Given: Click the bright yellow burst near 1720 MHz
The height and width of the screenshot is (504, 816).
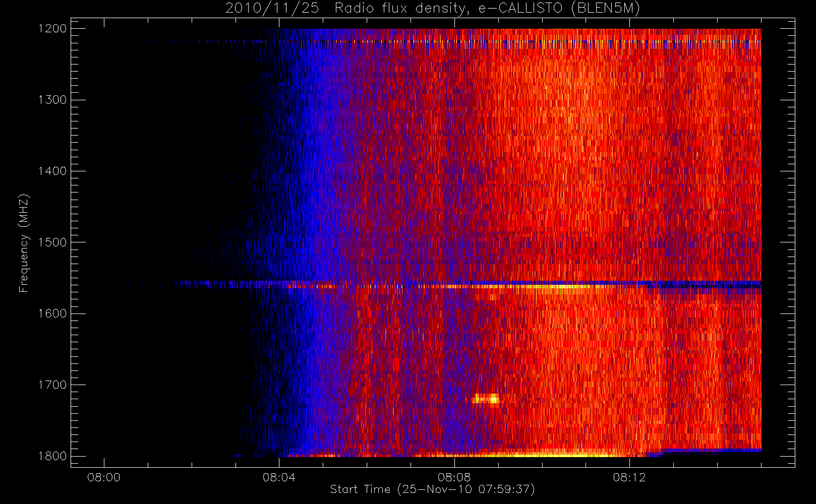Looking at the screenshot, I should tap(485, 399).
